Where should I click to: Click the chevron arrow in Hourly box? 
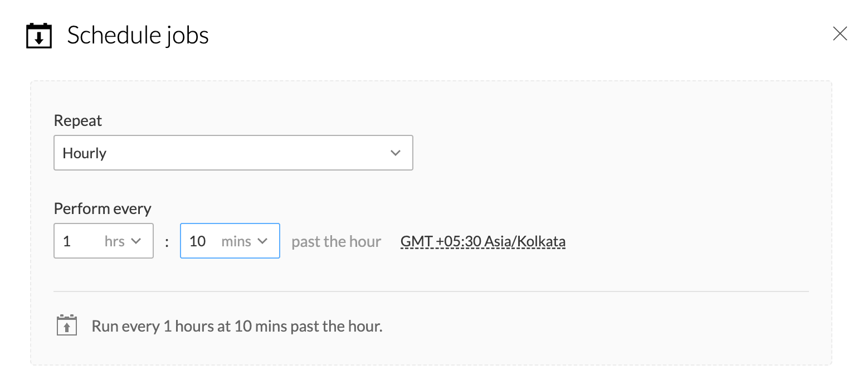pos(396,153)
